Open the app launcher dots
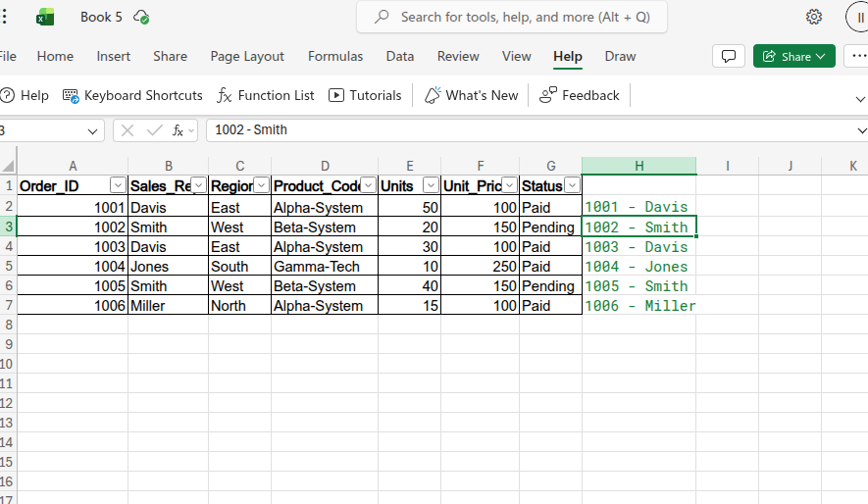868x504 pixels. pos(4,17)
